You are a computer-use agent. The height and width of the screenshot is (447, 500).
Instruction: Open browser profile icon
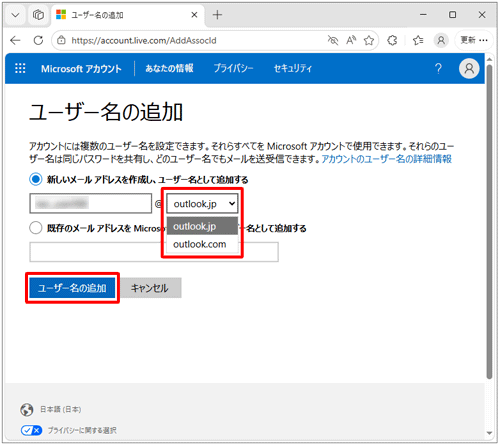(x=441, y=41)
